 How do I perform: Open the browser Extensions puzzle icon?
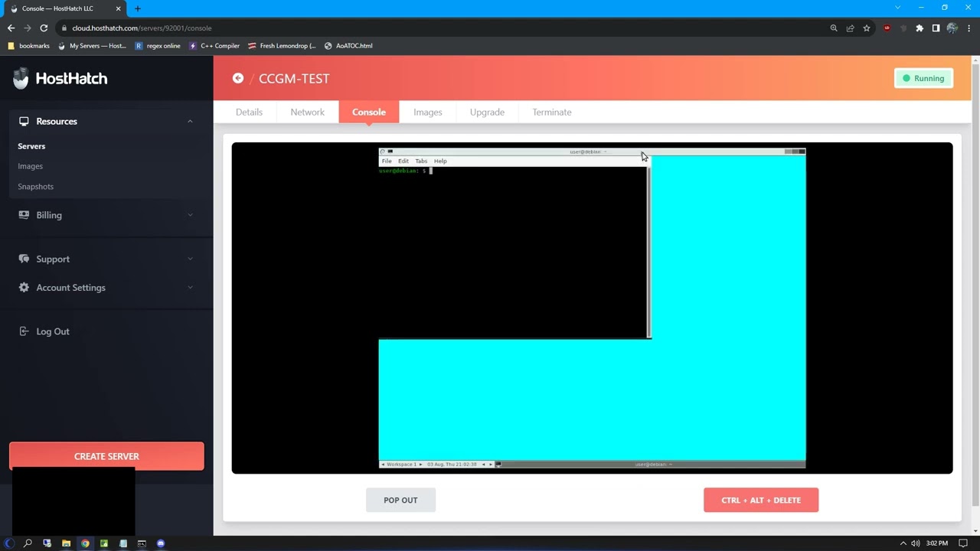pyautogui.click(x=920, y=28)
